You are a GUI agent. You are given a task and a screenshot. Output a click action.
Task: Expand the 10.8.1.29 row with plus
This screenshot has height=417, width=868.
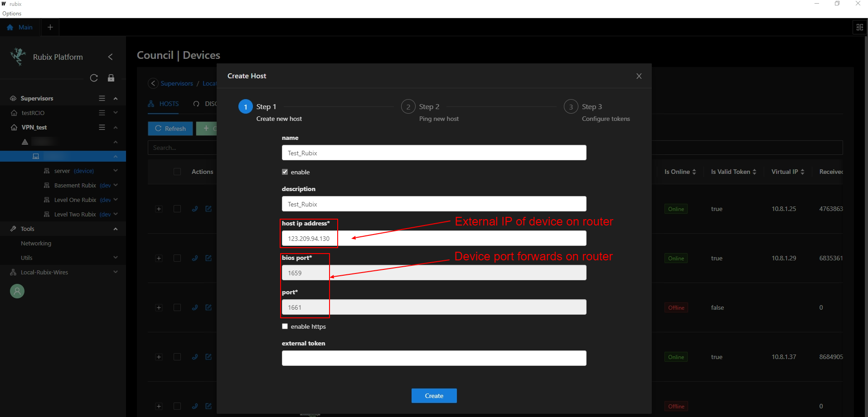pos(159,258)
